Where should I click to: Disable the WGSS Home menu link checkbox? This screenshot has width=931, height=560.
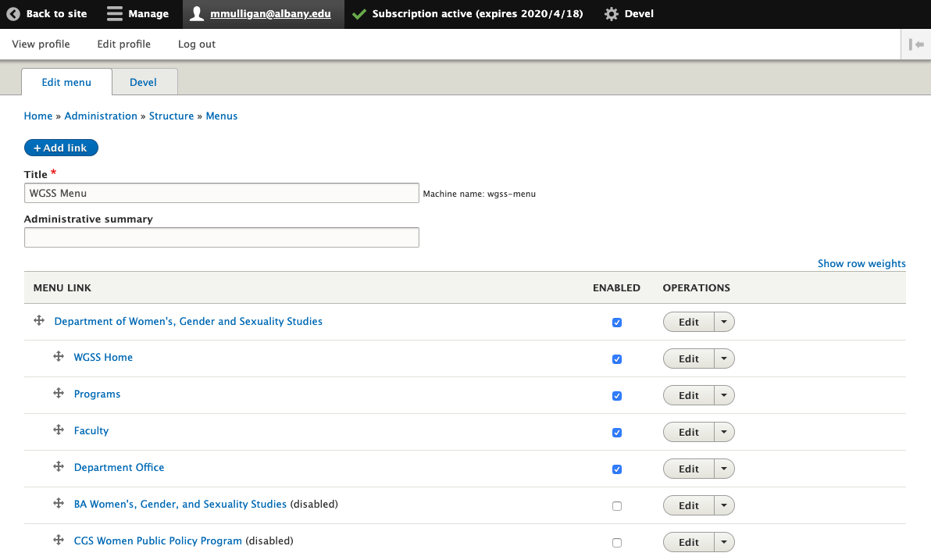pos(617,359)
